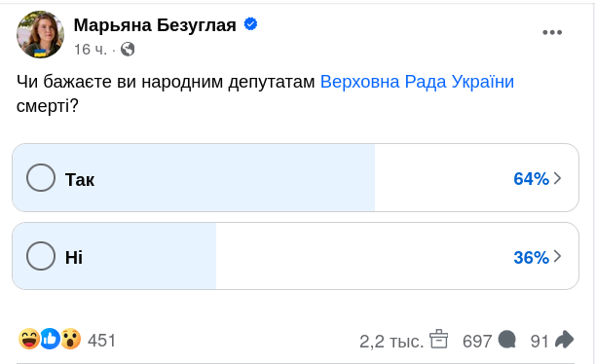Image resolution: width=595 pixels, height=364 pixels.
Task: Open Верховна Рада України page link
Action: [417, 82]
